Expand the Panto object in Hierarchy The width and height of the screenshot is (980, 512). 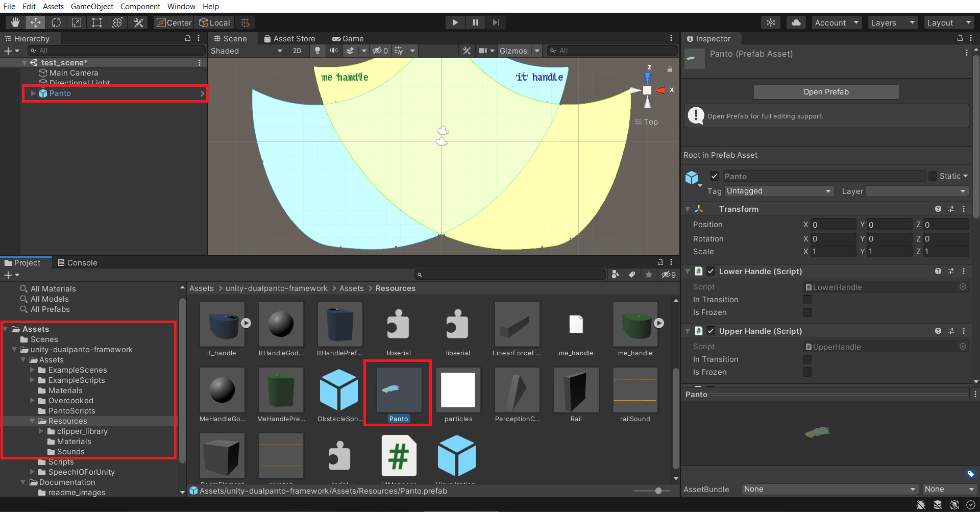point(33,93)
